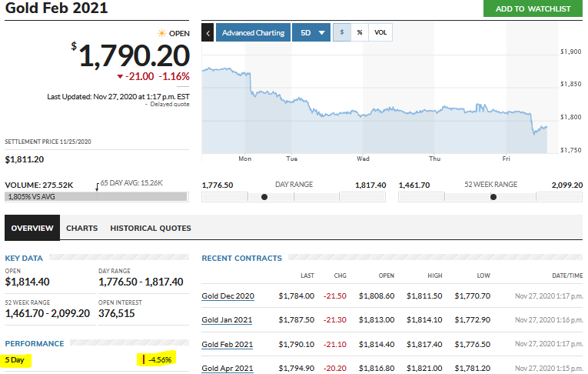Click the CHG column header

(341, 275)
